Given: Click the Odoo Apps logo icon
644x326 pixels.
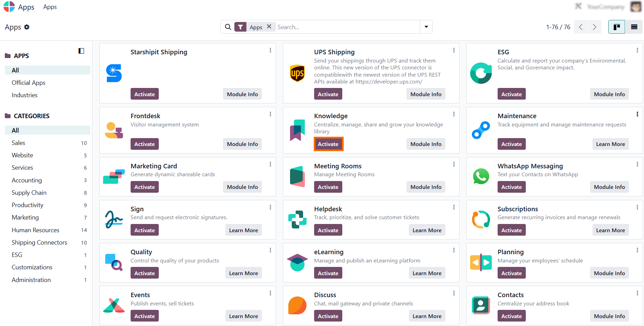Looking at the screenshot, I should (9, 7).
